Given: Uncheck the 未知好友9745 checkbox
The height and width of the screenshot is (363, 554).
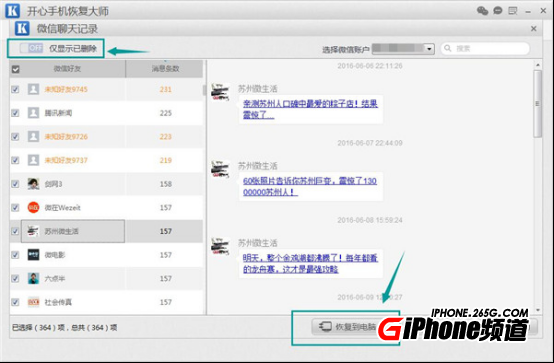Looking at the screenshot, I should 15,89.
